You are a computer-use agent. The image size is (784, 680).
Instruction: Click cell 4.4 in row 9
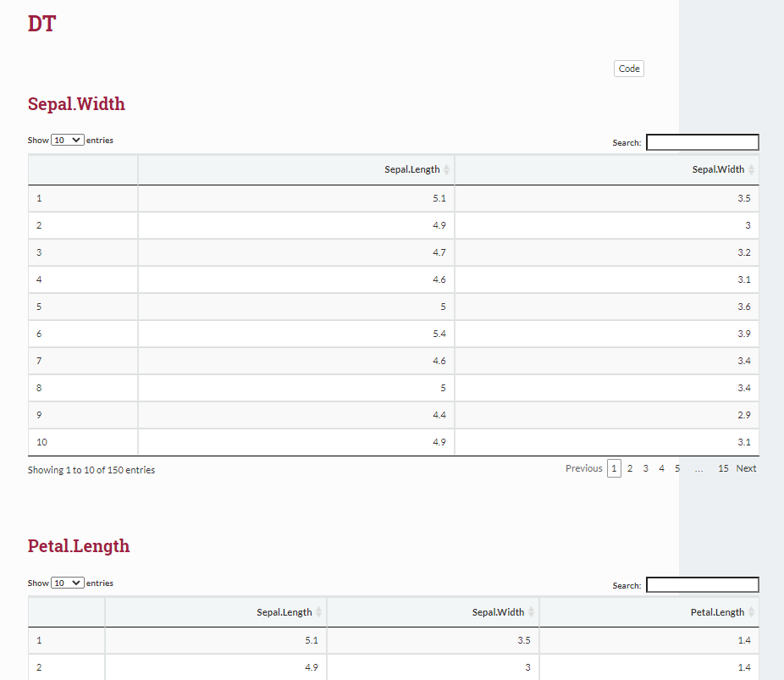(439, 415)
